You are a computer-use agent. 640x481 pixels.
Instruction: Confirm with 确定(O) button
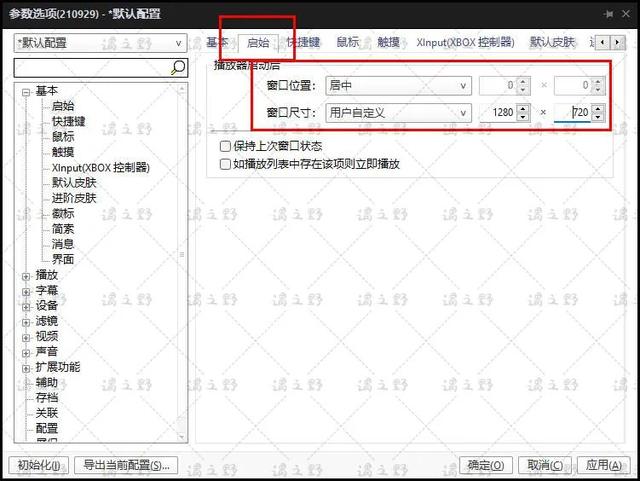pyautogui.click(x=486, y=465)
